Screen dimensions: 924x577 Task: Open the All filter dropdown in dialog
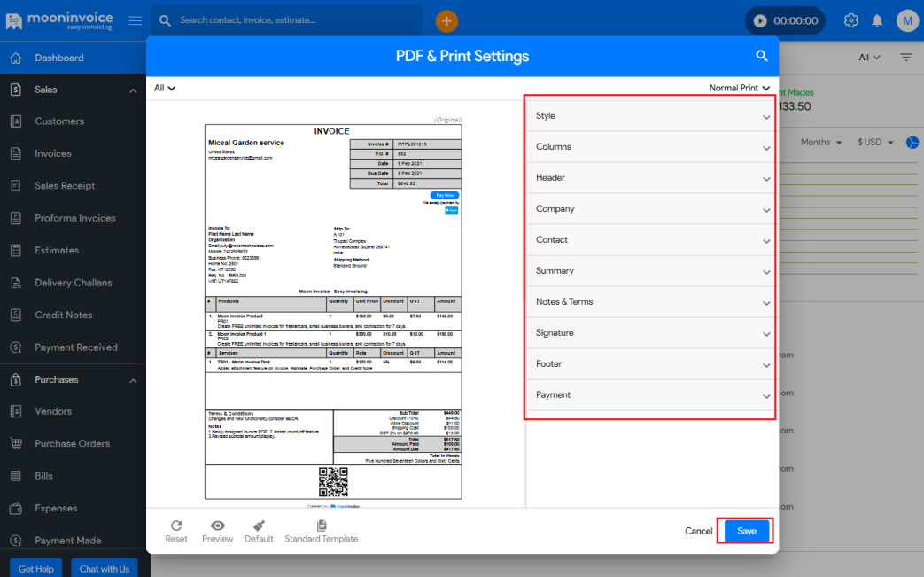coord(165,88)
